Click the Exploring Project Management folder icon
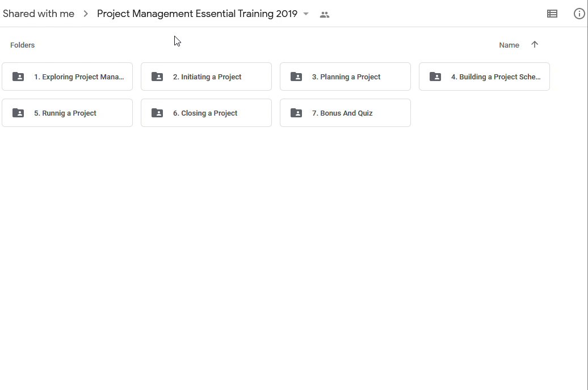This screenshot has width=588, height=390. pos(18,77)
